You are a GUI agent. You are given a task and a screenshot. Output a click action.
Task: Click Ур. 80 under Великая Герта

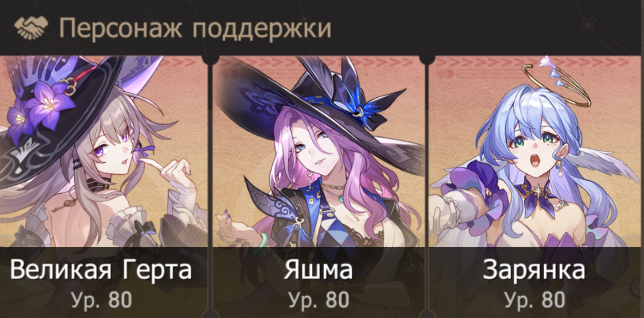(x=102, y=300)
